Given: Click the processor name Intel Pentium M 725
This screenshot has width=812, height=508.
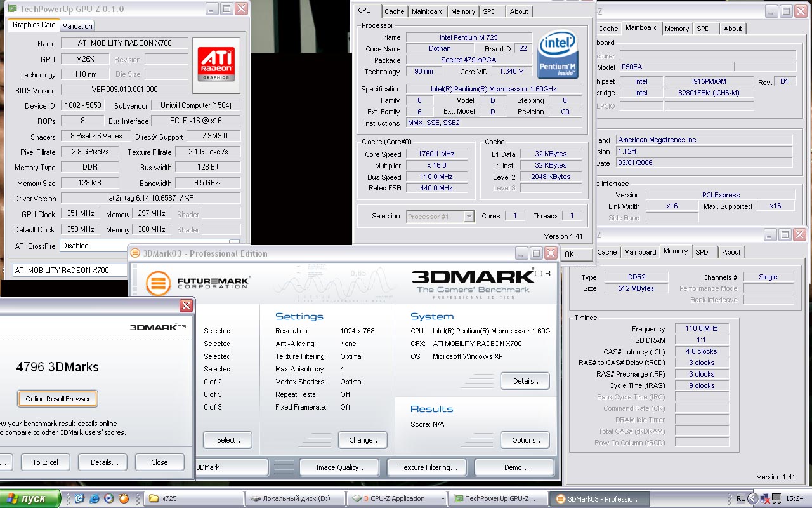Looking at the screenshot, I should (469, 37).
